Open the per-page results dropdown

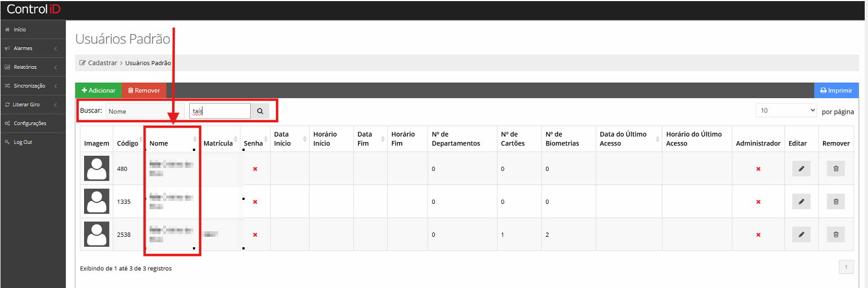coord(786,111)
